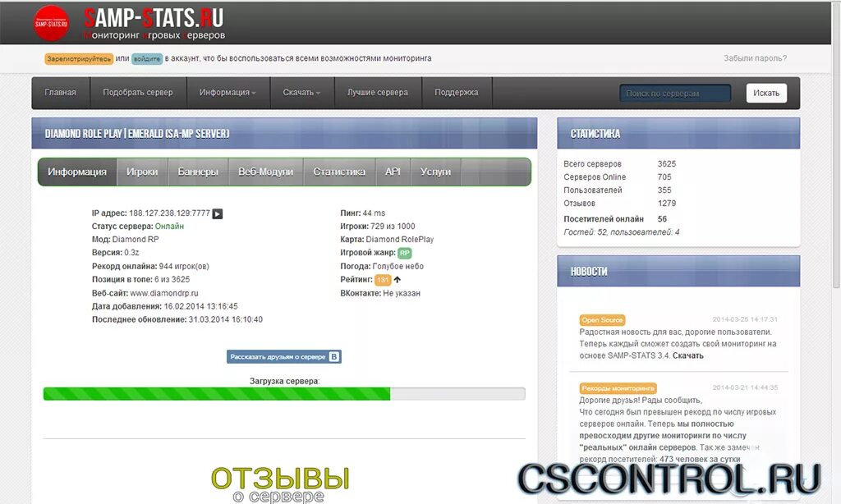The image size is (841, 504).
Task: Click the Погода Голубое небо text
Action: [382, 266]
